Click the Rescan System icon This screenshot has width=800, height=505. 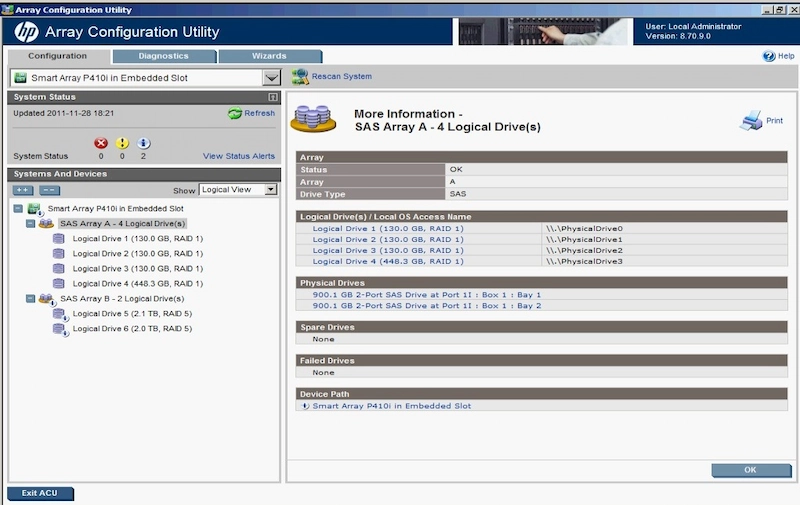tap(300, 77)
